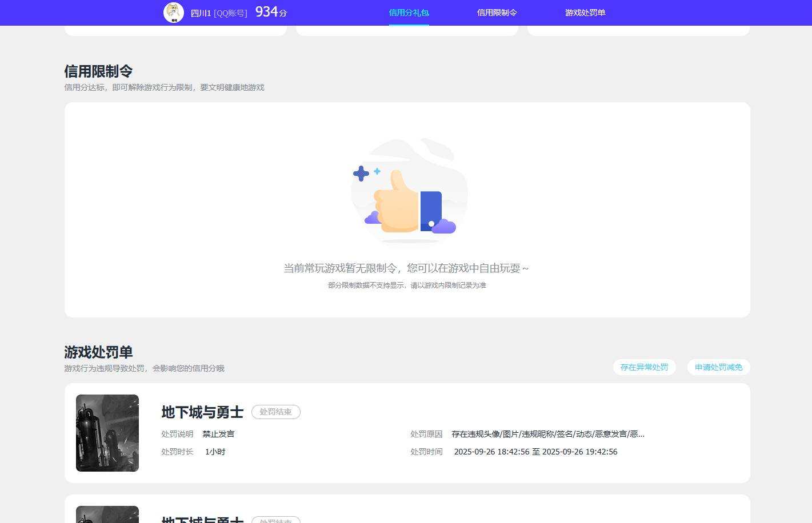Click the penalty time range 2025-09-26 18:42:56

click(x=535, y=452)
